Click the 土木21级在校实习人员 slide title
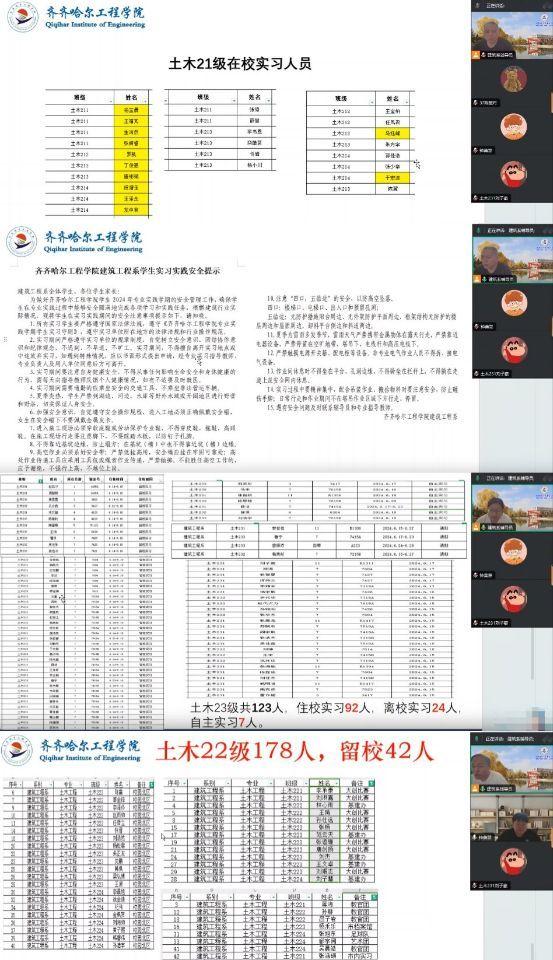 click(x=239, y=64)
